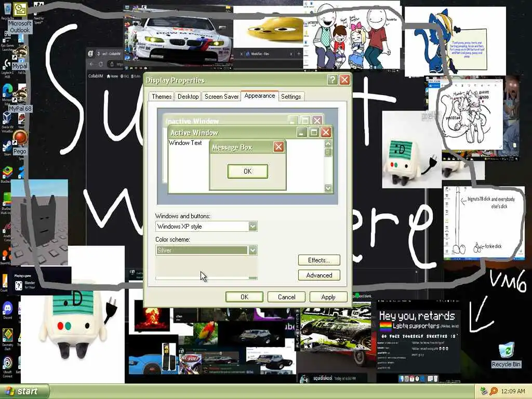Viewport: 532px width, 399px height.
Task: Click the orange magnifier system tray icon
Action: coord(494,391)
